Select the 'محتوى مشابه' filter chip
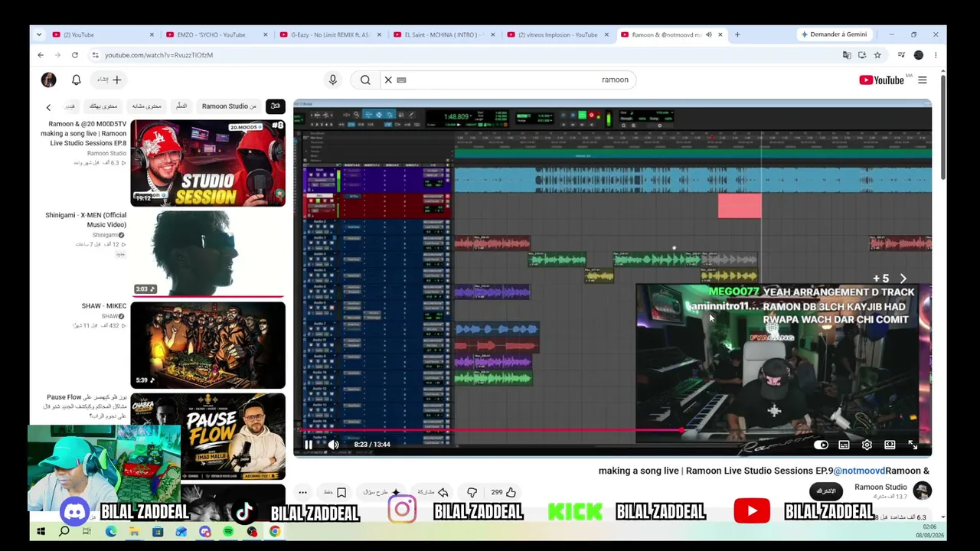The width and height of the screenshot is (980, 551). coord(146,106)
